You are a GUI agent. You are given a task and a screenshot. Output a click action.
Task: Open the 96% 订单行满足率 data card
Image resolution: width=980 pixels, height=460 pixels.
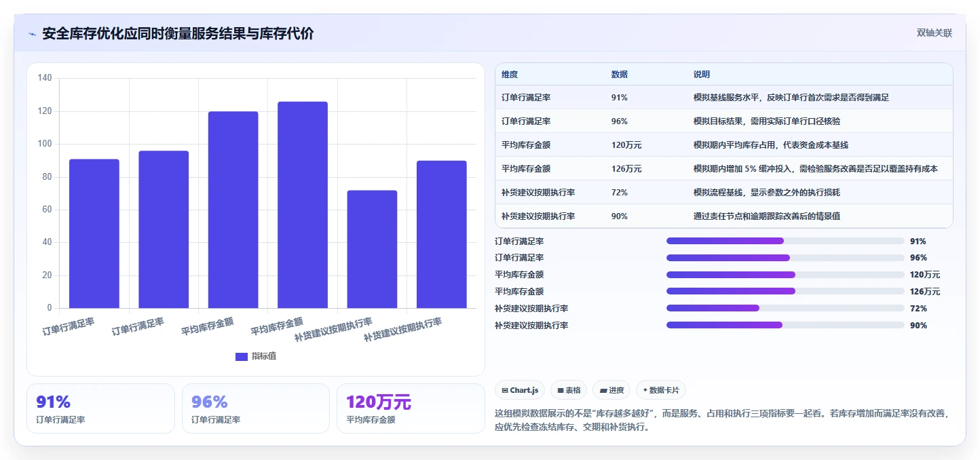tap(256, 408)
